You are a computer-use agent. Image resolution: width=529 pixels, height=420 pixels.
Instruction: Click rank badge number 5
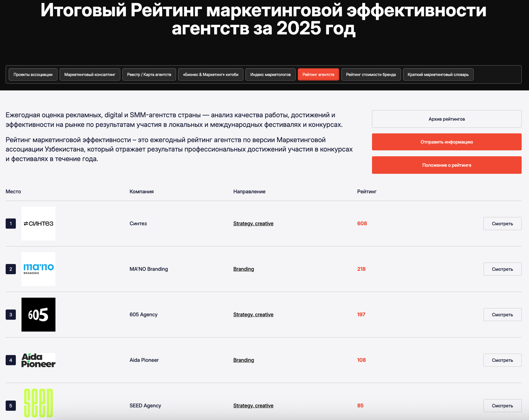point(11,406)
